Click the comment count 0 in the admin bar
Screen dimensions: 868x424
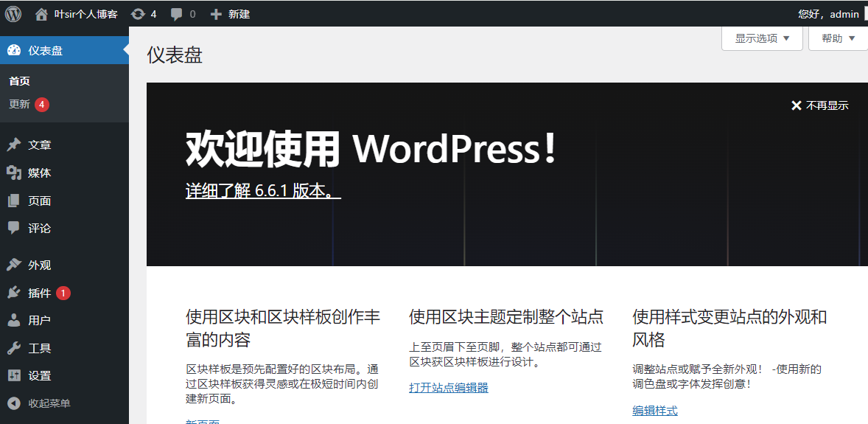point(192,15)
